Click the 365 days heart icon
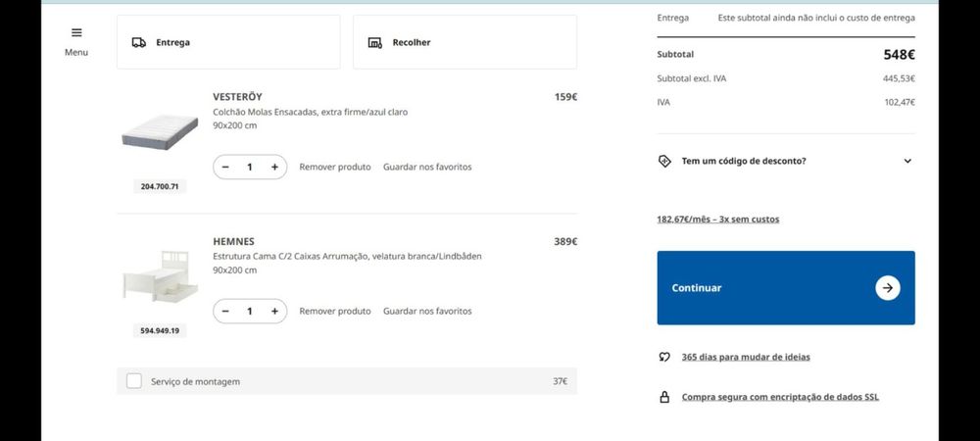Screen dimensions: 980x441 [x=665, y=357]
